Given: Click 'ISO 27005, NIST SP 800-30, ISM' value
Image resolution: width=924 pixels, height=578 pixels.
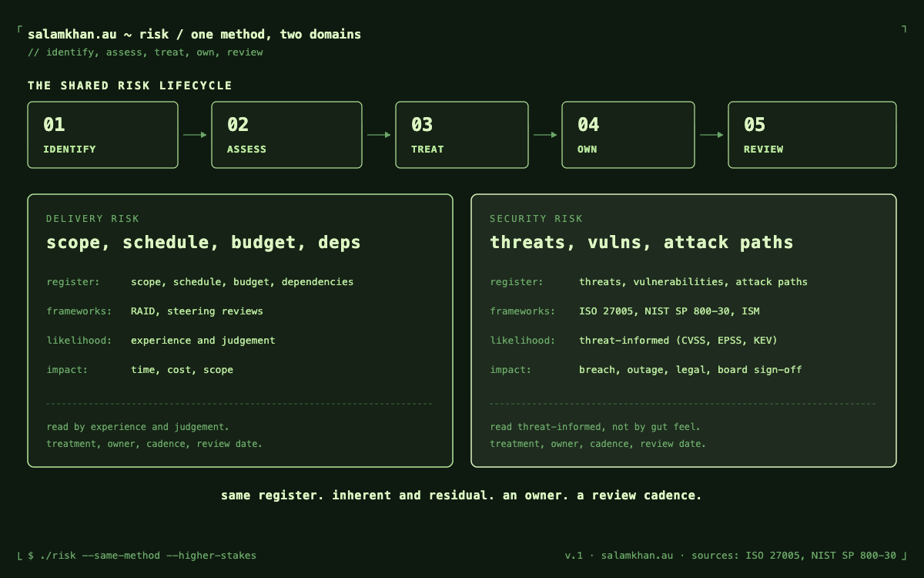Looking at the screenshot, I should (x=670, y=311).
